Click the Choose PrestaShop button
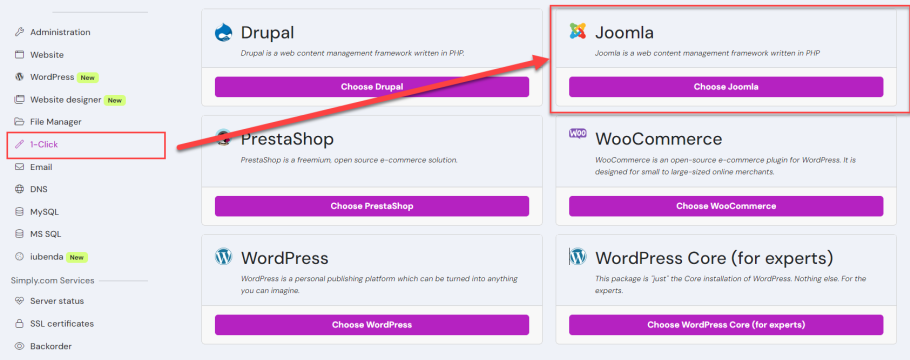Image resolution: width=910 pixels, height=360 pixels. click(372, 206)
